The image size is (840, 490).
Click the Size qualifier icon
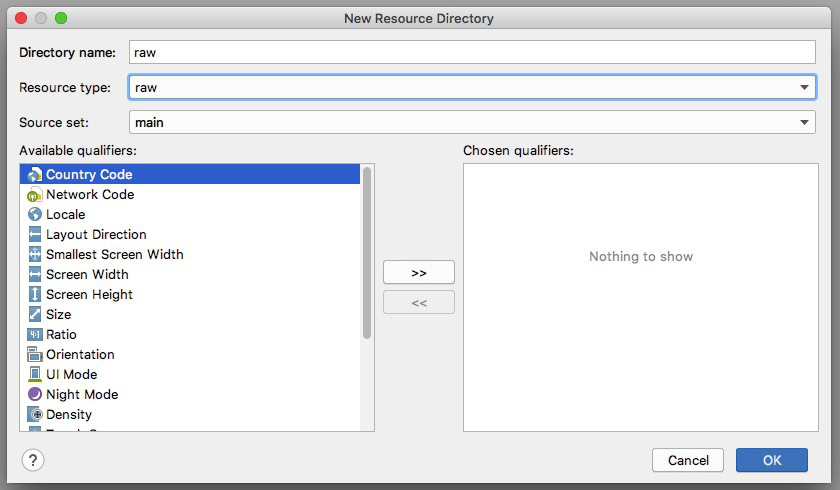(34, 314)
